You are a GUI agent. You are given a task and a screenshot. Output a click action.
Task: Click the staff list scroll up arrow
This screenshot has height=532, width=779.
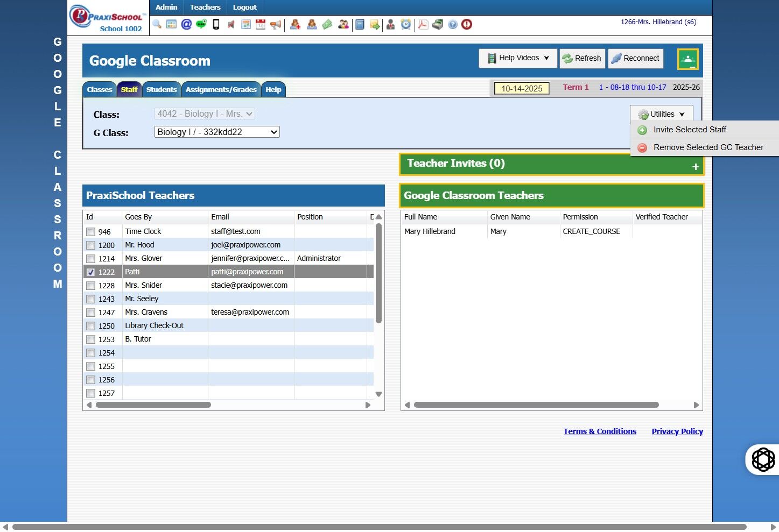pos(378,217)
